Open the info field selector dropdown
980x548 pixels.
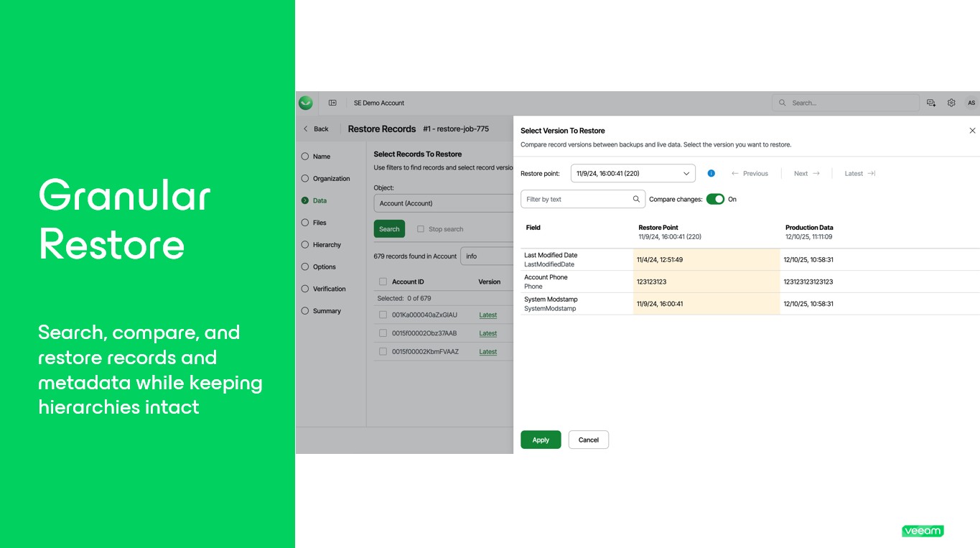tap(486, 256)
